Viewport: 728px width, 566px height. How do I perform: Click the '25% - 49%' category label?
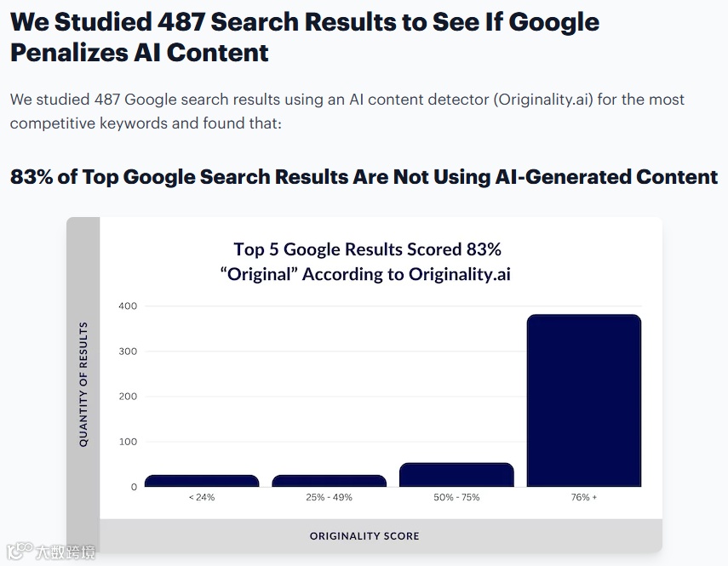pyautogui.click(x=330, y=497)
